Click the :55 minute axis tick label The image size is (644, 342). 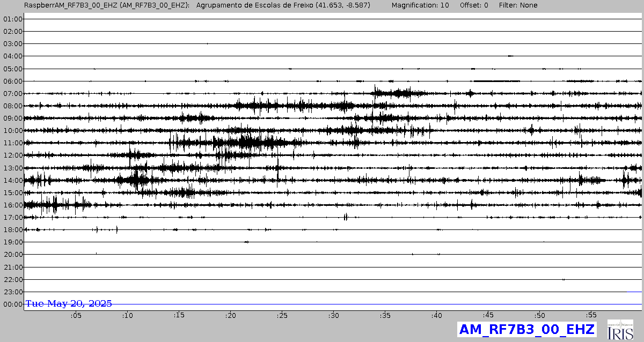coord(591,315)
